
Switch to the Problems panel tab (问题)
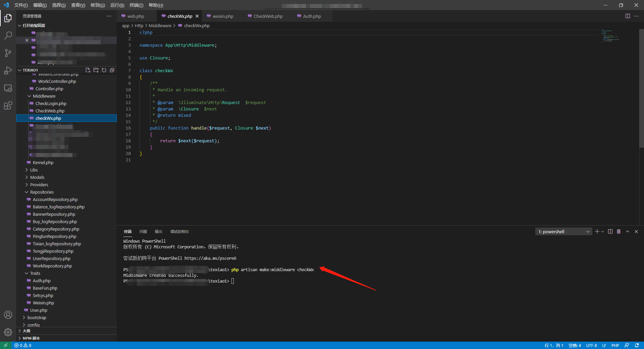[143, 232]
